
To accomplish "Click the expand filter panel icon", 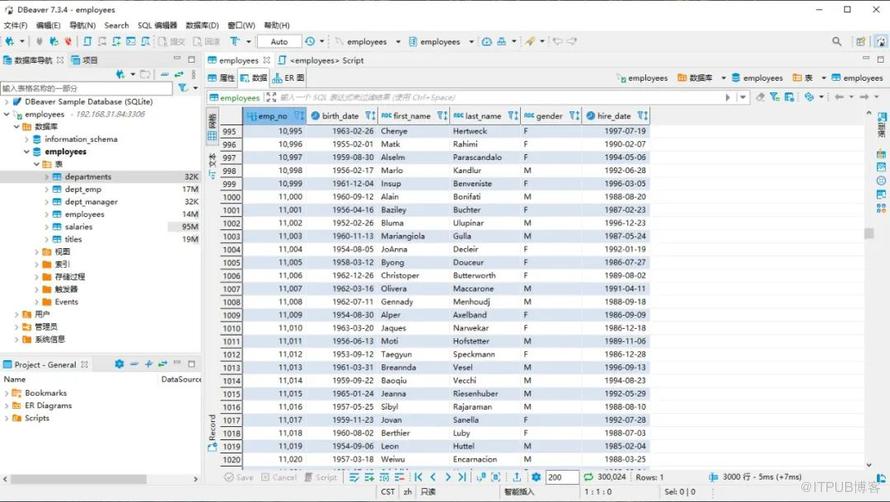I will coord(271,98).
